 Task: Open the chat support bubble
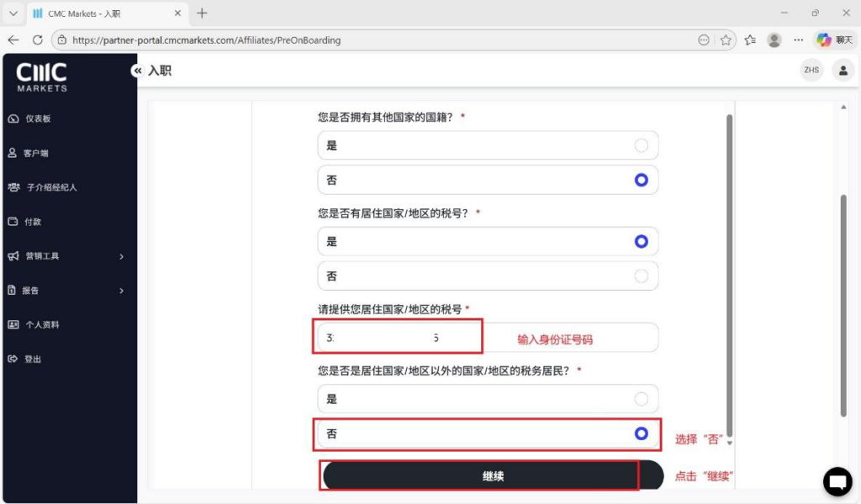tap(837, 481)
